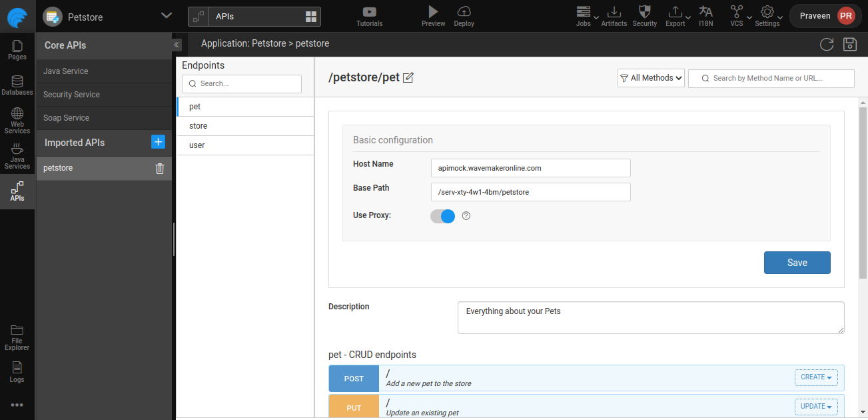Open the Petstore project dropdown chevron
Screen dimensions: 868x420
click(167, 16)
